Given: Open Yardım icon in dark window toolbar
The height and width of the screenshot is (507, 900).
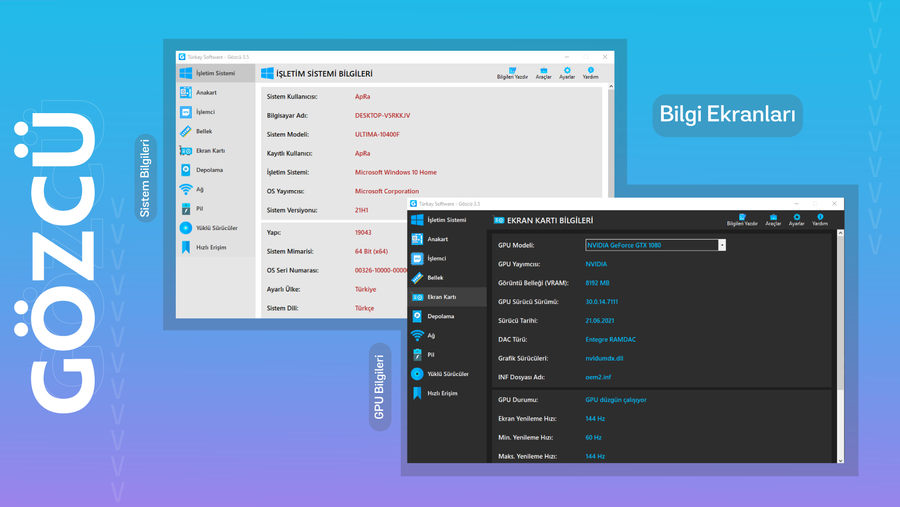Looking at the screenshot, I should pyautogui.click(x=820, y=217).
